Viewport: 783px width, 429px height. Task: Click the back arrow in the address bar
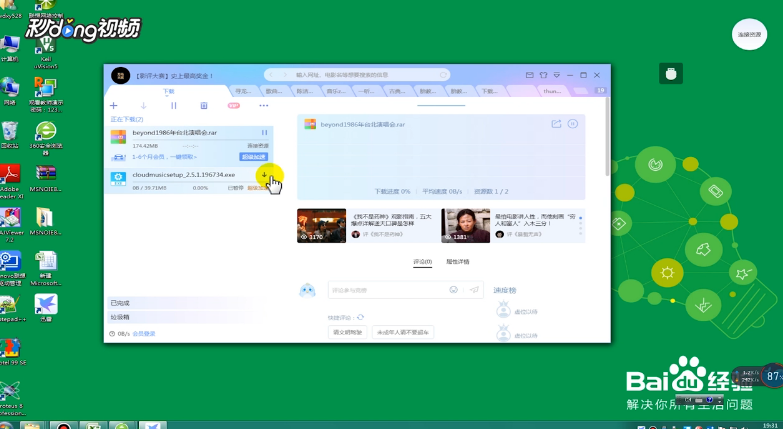(271, 75)
